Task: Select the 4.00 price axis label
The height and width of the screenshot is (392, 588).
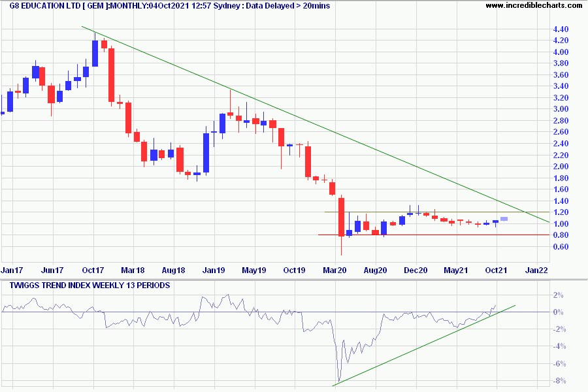Action: coord(561,52)
